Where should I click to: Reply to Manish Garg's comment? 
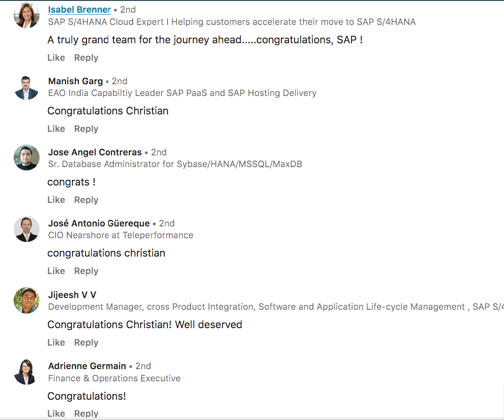[x=86, y=129]
